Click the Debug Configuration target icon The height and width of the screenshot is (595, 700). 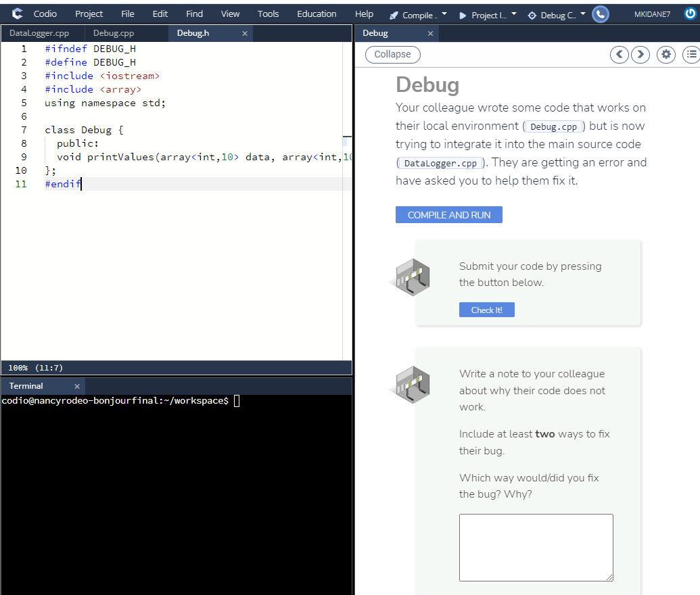(x=532, y=14)
